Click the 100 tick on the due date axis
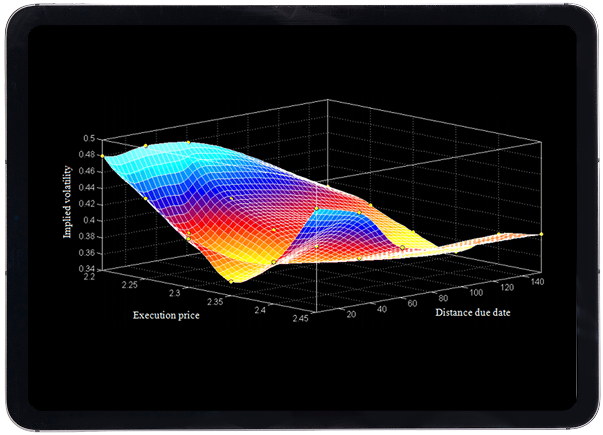The height and width of the screenshot is (435, 603). 476,291
